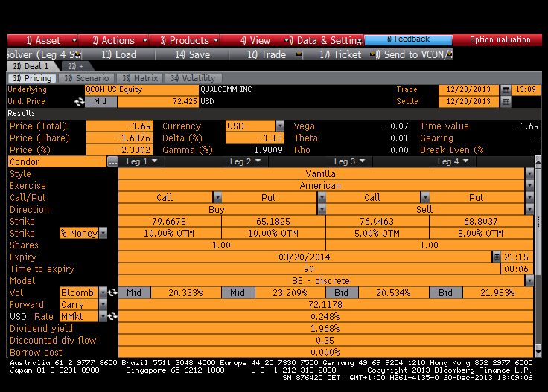Image resolution: width=548 pixels, height=392 pixels.
Task: Toggle Leg 1 vol Mid button
Action: (x=134, y=292)
